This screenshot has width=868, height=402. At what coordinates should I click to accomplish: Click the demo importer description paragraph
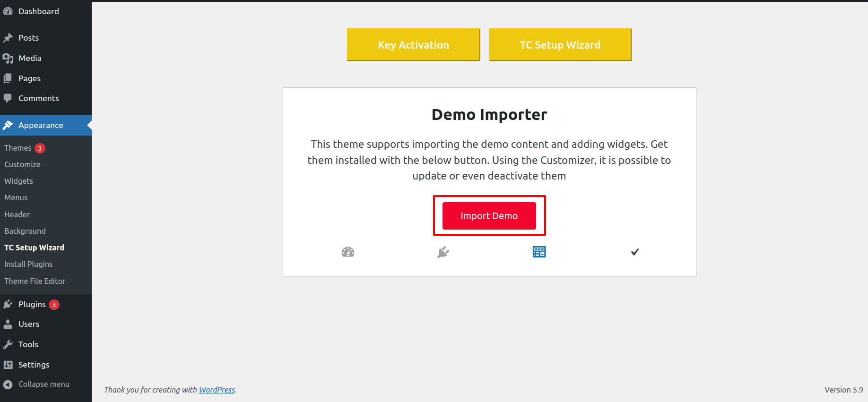coord(489,160)
